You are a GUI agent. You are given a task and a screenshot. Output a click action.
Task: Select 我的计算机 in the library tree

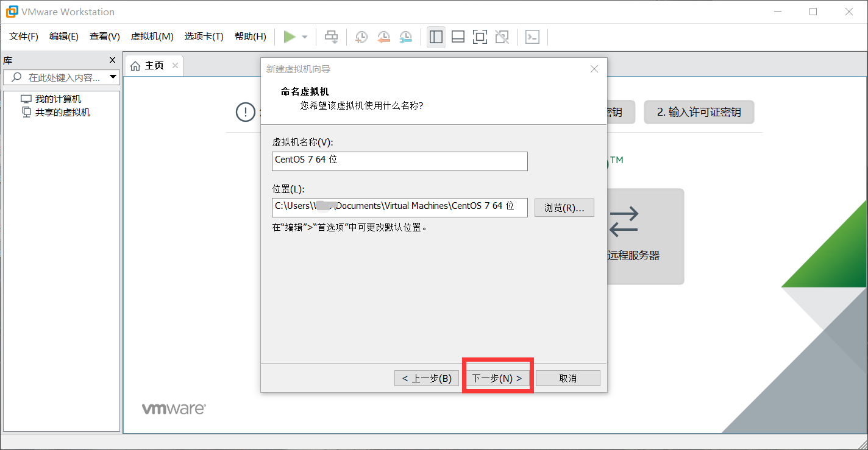coord(58,99)
